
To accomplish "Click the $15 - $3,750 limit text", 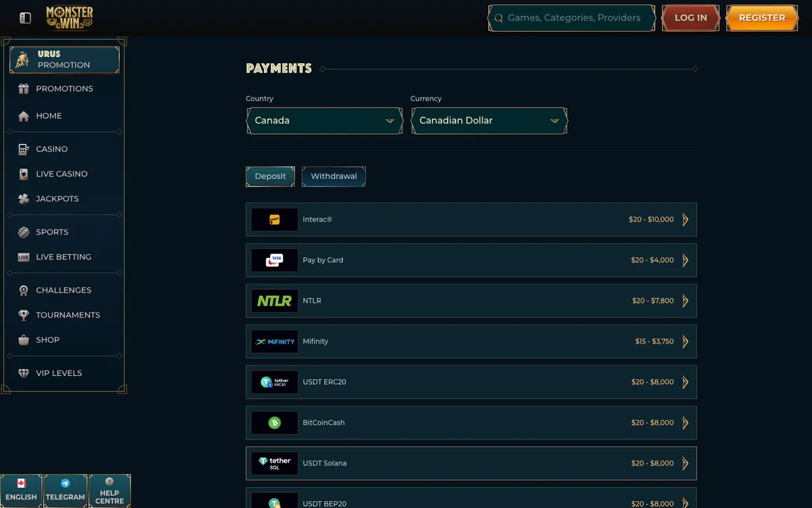I will 654,341.
